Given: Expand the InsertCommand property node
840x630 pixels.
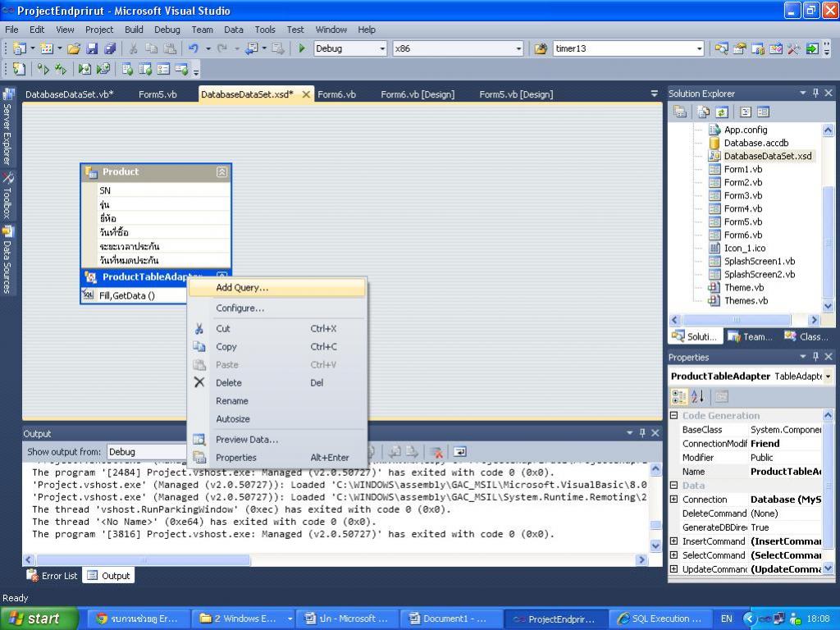Looking at the screenshot, I should (x=674, y=541).
